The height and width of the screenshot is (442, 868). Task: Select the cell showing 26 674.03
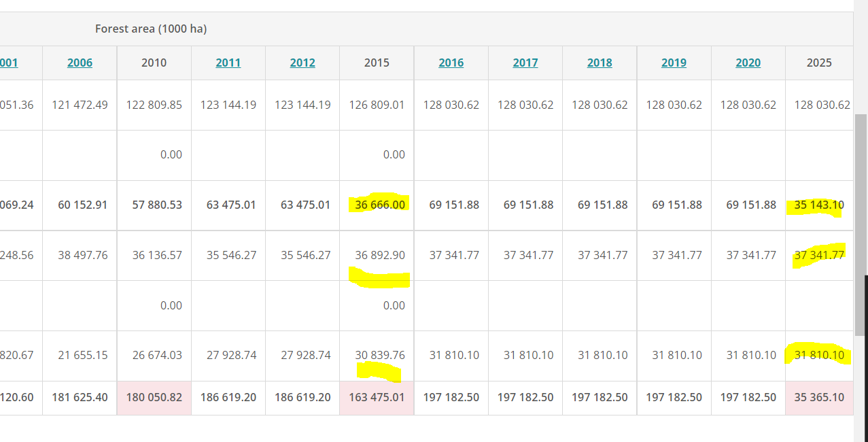point(154,355)
